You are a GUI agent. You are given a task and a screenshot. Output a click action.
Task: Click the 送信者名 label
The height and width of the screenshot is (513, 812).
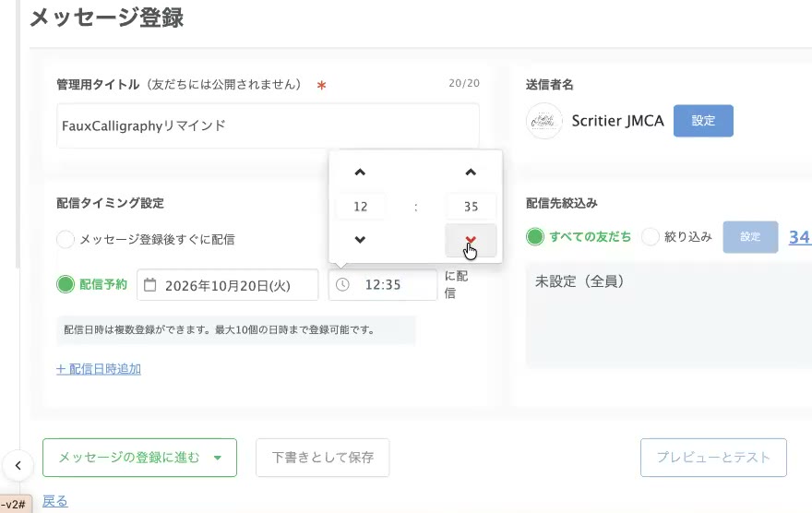click(x=549, y=84)
